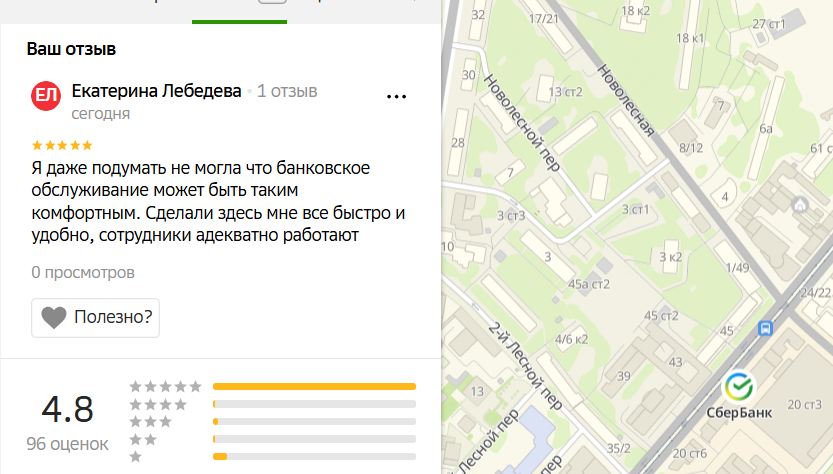Image resolution: width=833 pixels, height=474 pixels.
Task: Click the blue bus stop icon on map
Action: pyautogui.click(x=765, y=328)
